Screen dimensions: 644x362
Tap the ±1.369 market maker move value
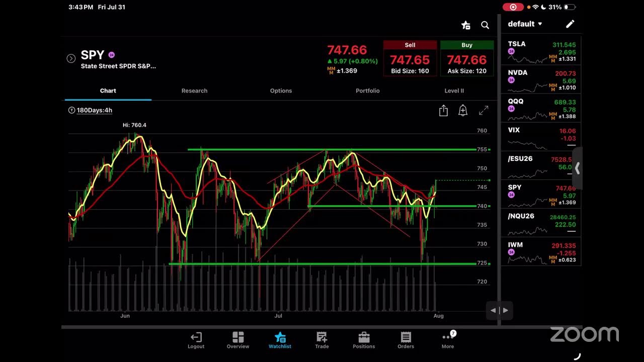[346, 71]
